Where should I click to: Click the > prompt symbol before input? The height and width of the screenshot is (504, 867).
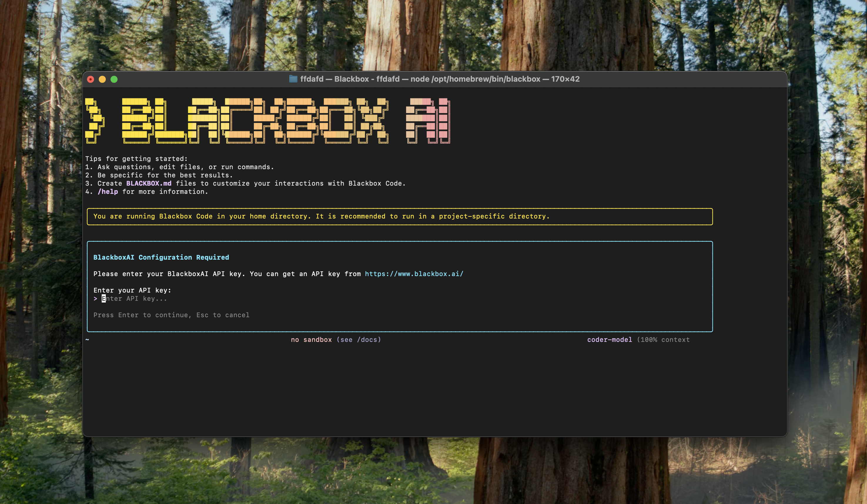pyautogui.click(x=95, y=299)
